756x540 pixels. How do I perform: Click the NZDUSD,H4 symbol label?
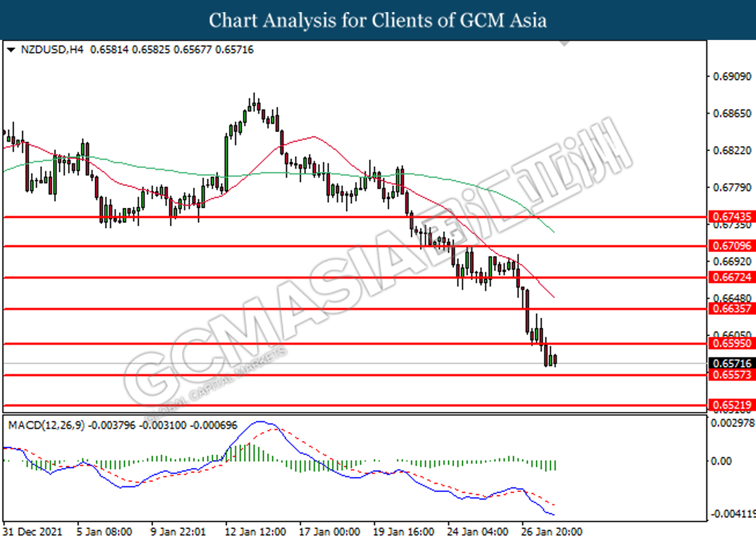click(52, 49)
